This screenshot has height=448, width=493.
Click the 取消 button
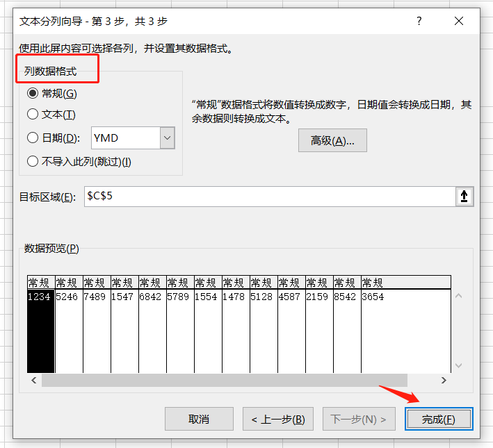click(x=199, y=419)
